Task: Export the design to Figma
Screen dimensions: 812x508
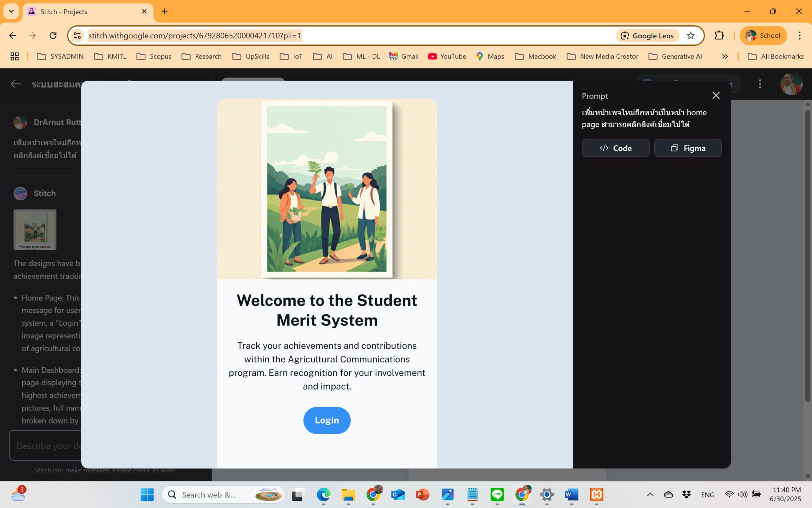Action: (688, 148)
